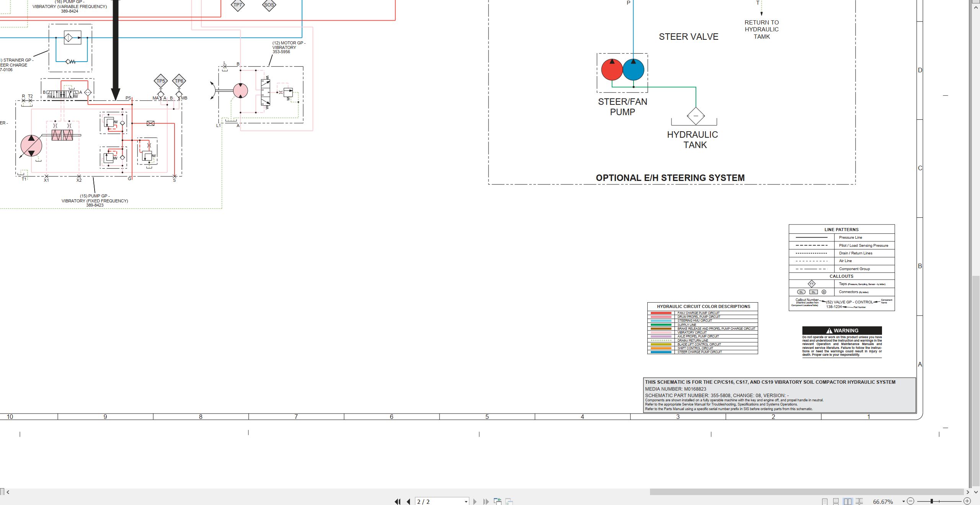Switch to continuous facing view
This screenshot has width=980, height=505.
click(x=859, y=502)
